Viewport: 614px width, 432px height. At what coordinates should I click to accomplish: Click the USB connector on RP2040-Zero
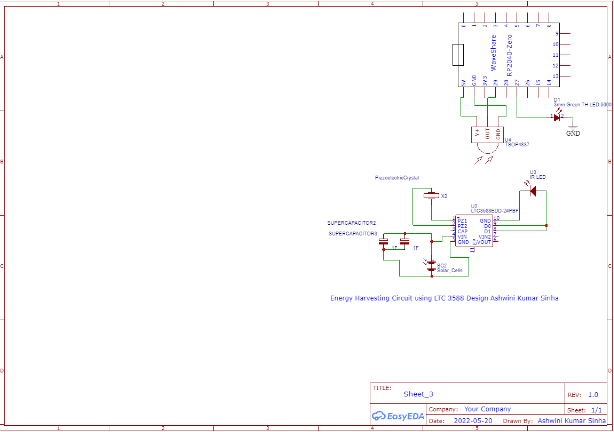(460, 54)
